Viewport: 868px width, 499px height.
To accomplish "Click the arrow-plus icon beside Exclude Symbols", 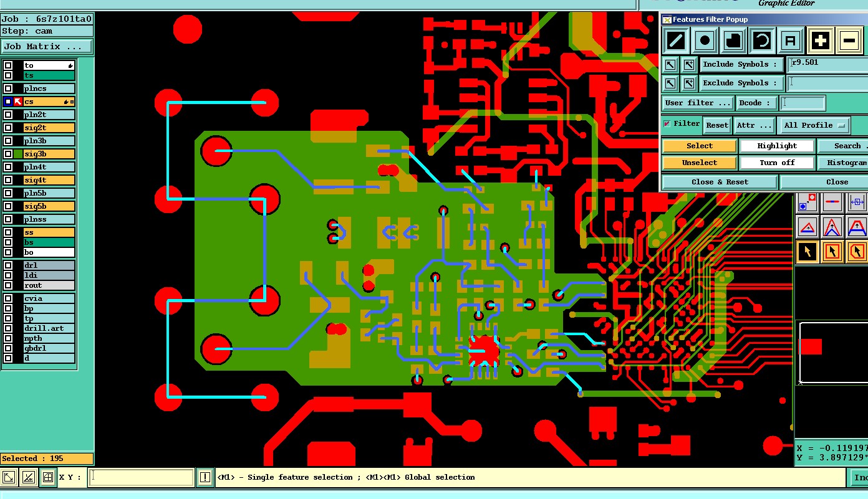I will click(x=688, y=83).
